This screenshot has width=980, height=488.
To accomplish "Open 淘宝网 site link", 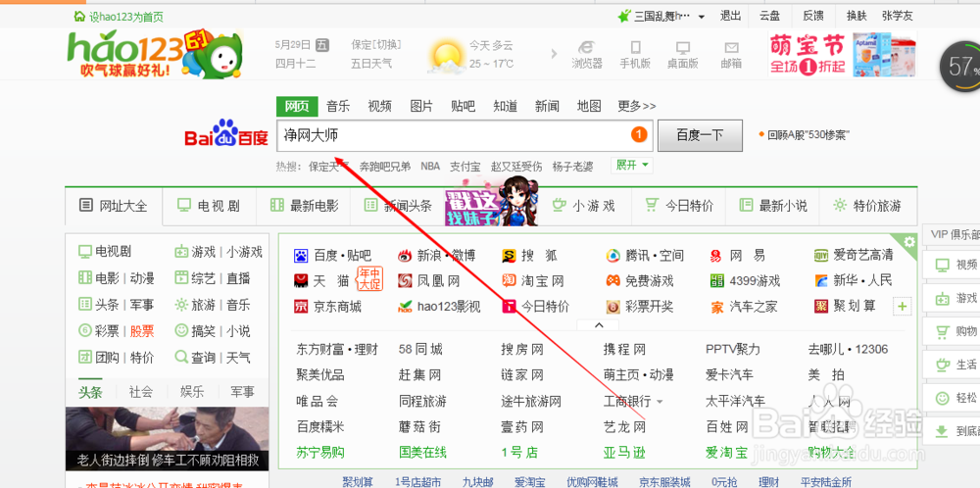I will pos(533,280).
